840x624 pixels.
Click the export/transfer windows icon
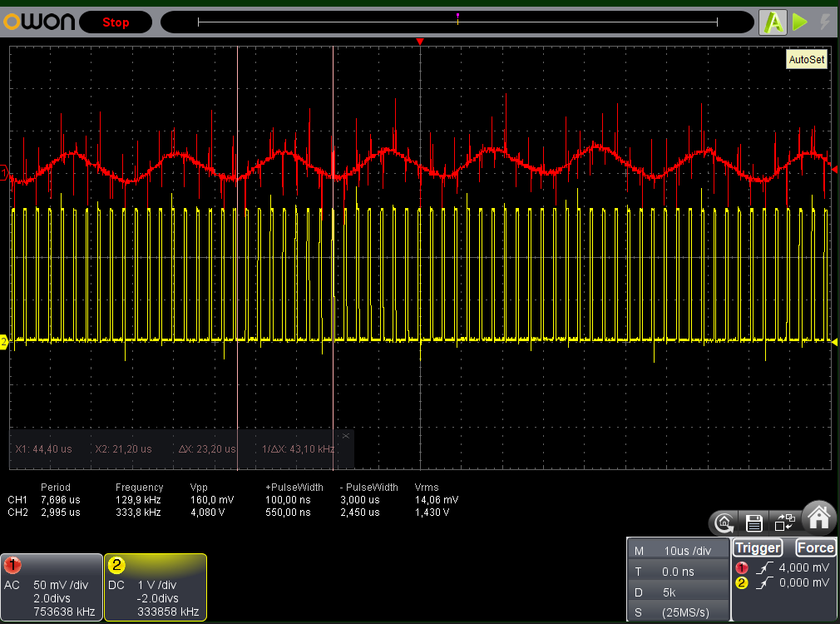(785, 522)
